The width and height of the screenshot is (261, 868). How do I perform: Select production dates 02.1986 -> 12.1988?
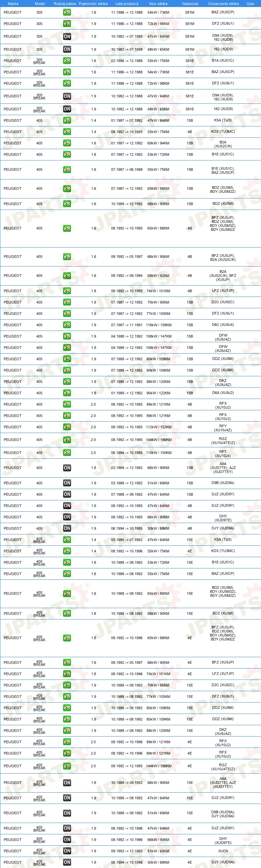point(127,61)
